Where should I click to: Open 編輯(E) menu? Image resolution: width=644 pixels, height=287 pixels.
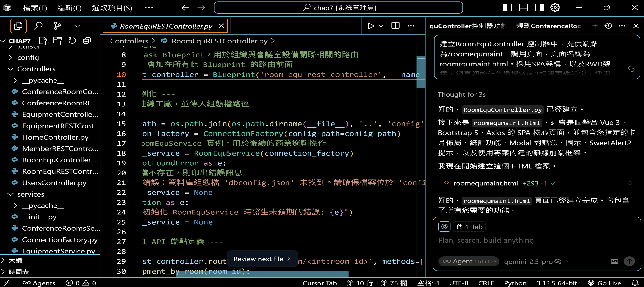point(70,8)
